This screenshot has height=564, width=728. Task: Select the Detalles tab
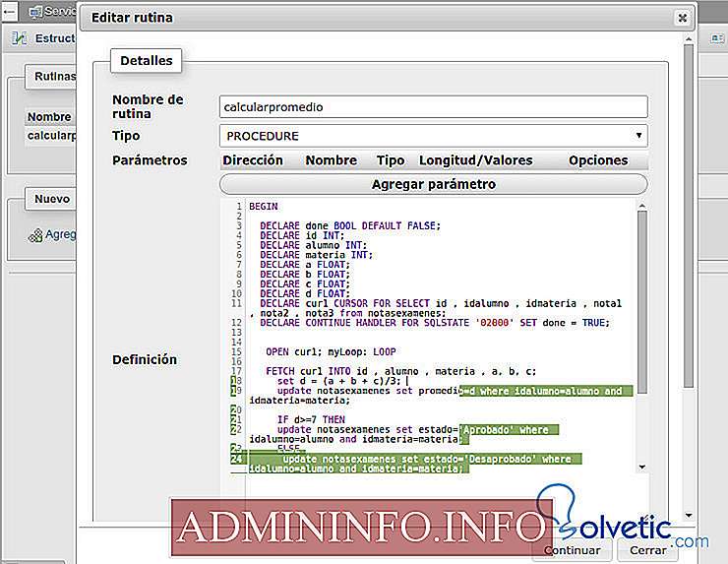pyautogui.click(x=145, y=61)
